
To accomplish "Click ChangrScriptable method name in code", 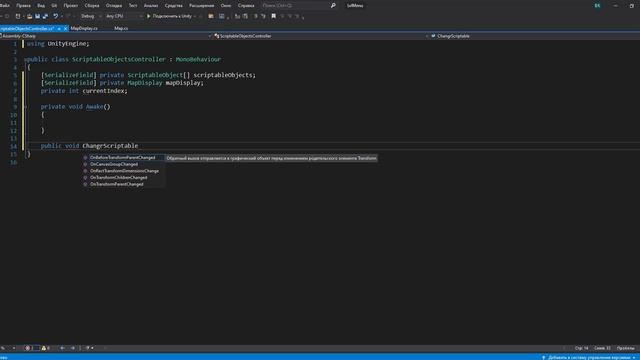I will pos(110,146).
